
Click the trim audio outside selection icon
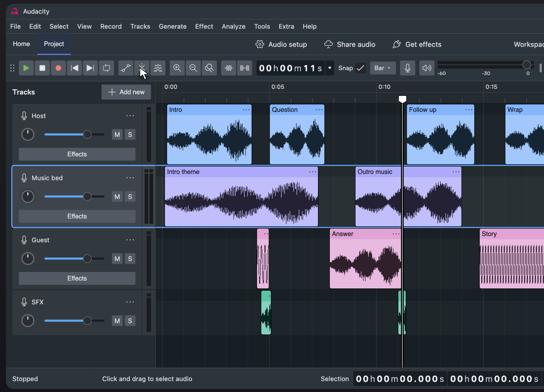coord(228,68)
